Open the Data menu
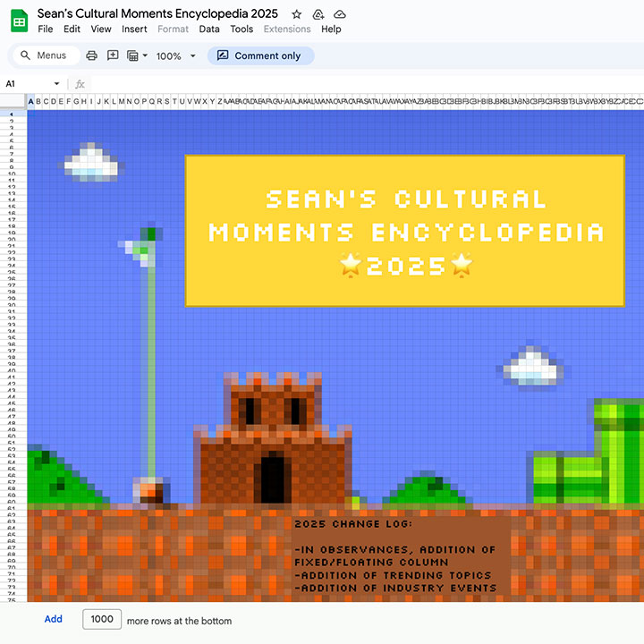 pyautogui.click(x=209, y=30)
